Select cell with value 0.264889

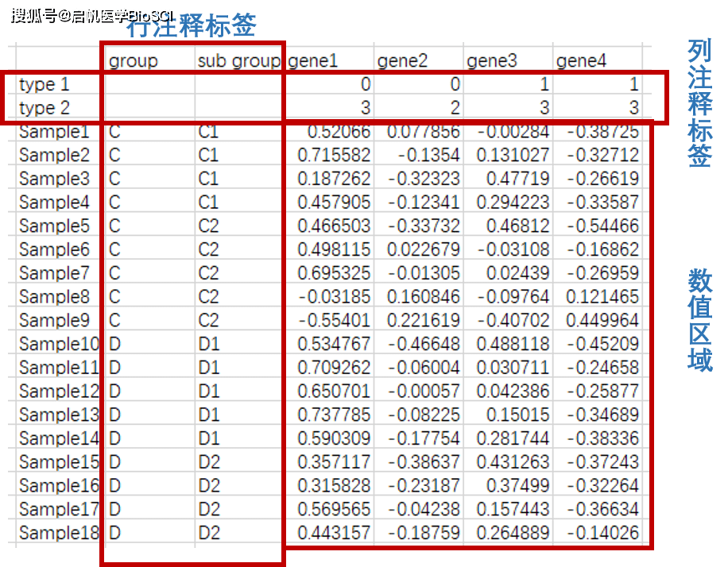(x=513, y=533)
